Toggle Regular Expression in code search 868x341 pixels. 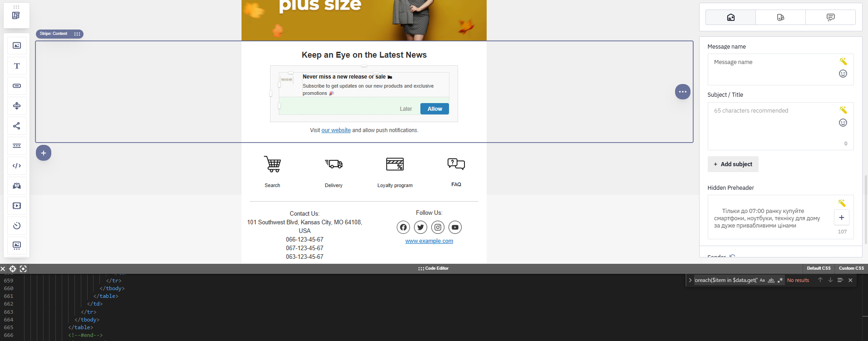tap(780, 280)
